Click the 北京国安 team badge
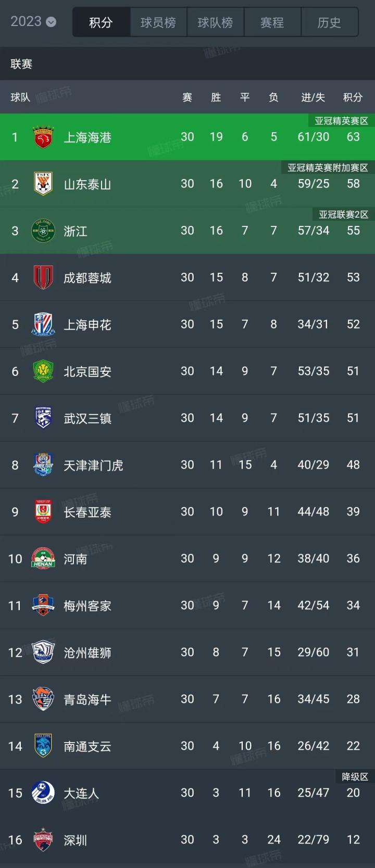 (x=43, y=371)
